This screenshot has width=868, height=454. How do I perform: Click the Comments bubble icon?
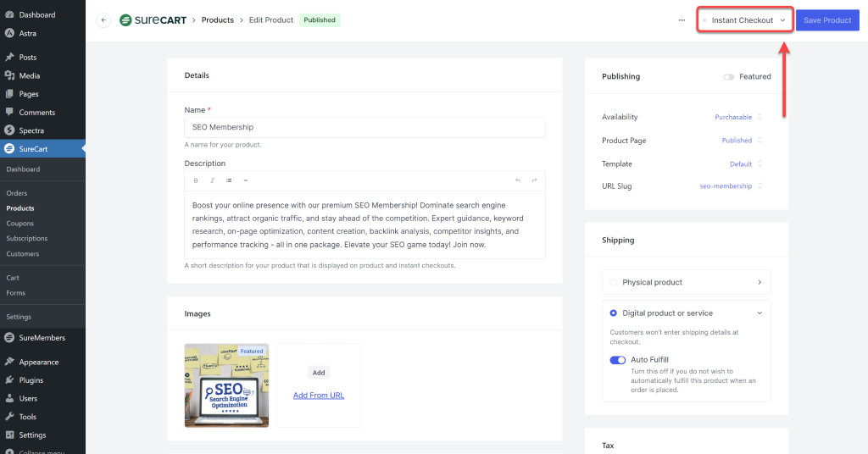[x=9, y=112]
